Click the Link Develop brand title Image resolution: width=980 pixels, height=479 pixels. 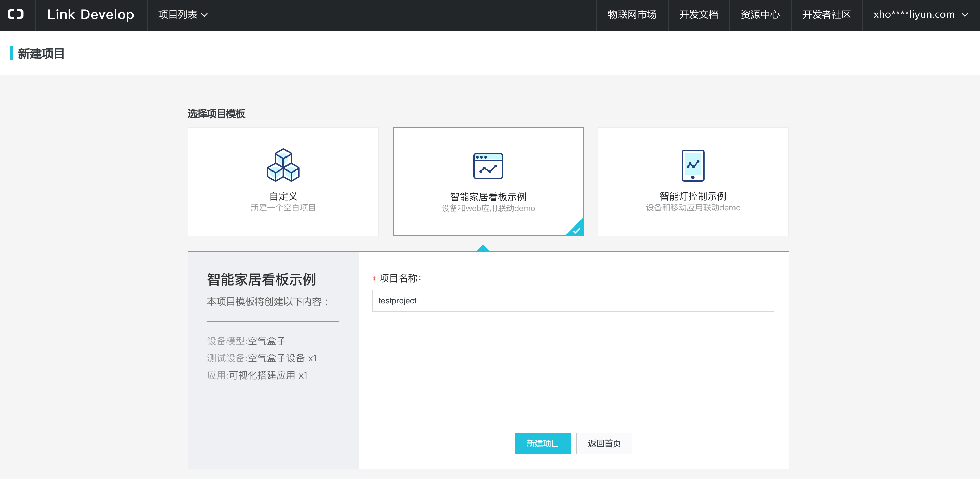(90, 15)
